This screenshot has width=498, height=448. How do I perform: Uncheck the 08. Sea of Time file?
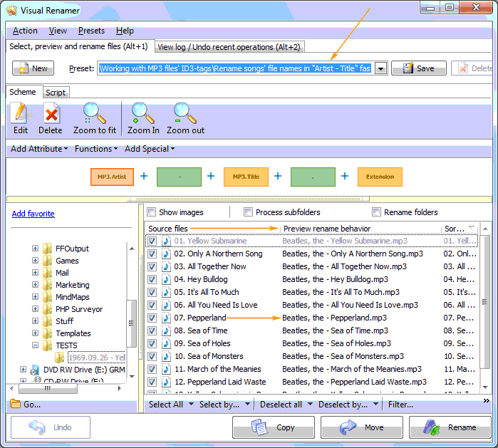[x=152, y=330]
